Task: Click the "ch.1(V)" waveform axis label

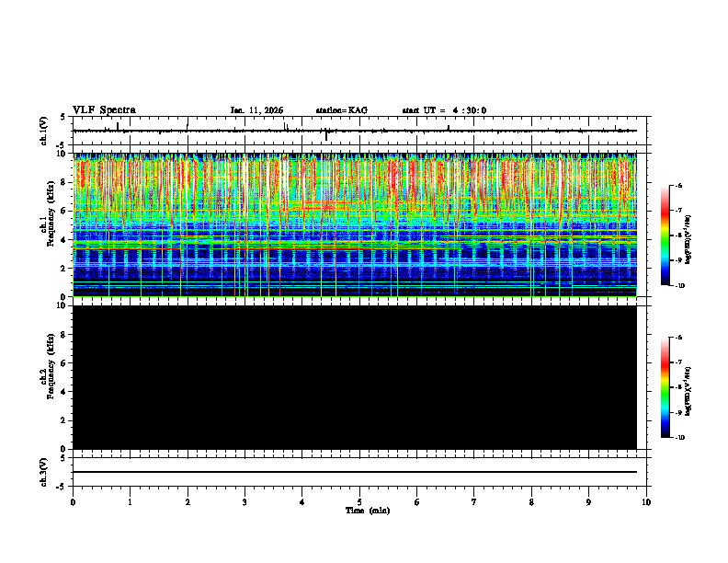Action: (x=44, y=131)
